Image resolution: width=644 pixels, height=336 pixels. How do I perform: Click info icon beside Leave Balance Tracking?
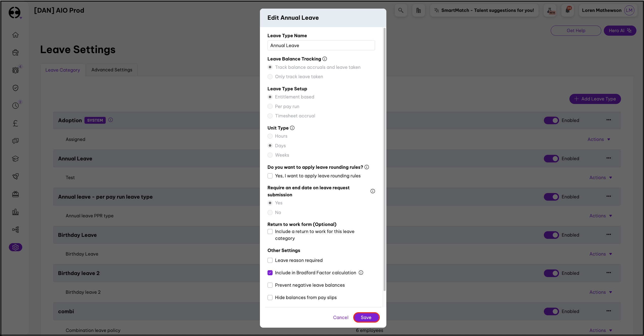[x=325, y=59]
